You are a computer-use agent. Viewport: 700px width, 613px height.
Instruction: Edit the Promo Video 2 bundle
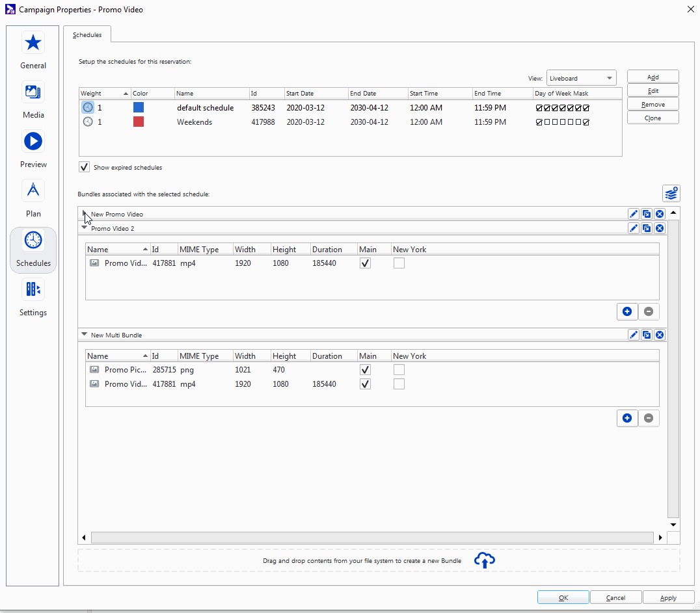coord(633,228)
